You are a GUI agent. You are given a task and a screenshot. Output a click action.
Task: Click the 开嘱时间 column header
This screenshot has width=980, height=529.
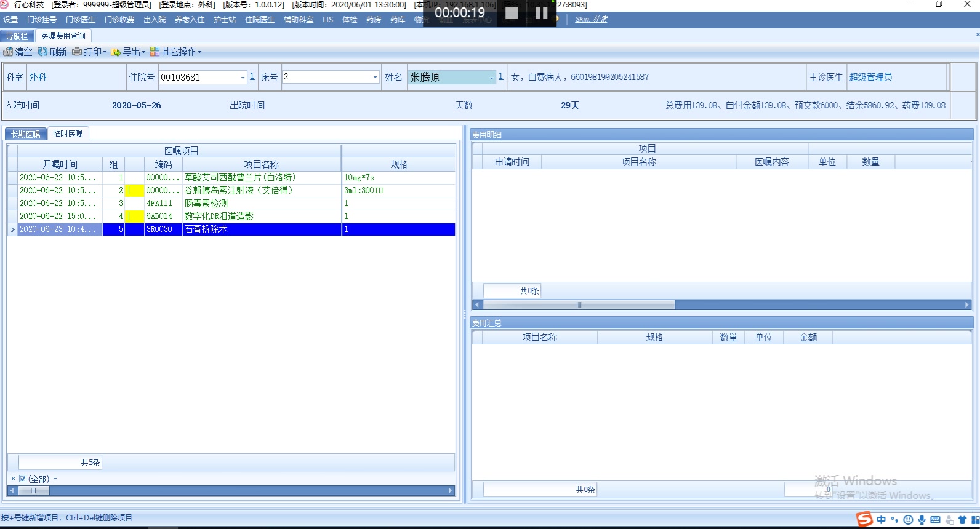[x=60, y=164]
